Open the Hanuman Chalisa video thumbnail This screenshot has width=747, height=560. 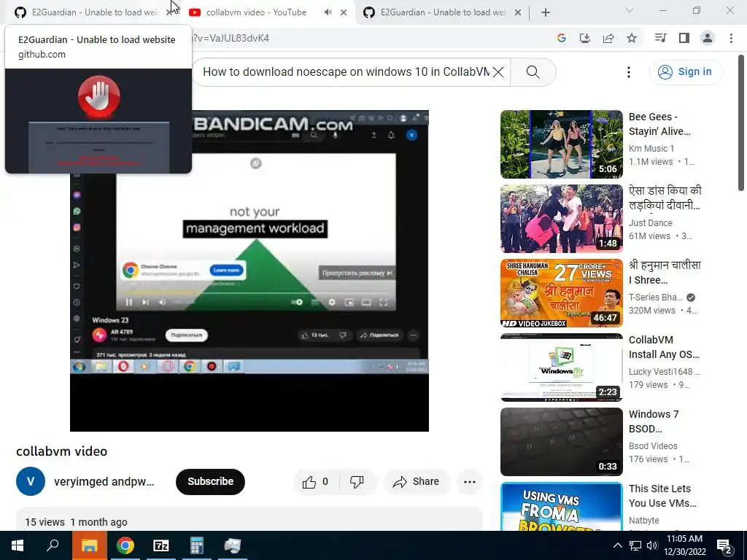pos(561,293)
